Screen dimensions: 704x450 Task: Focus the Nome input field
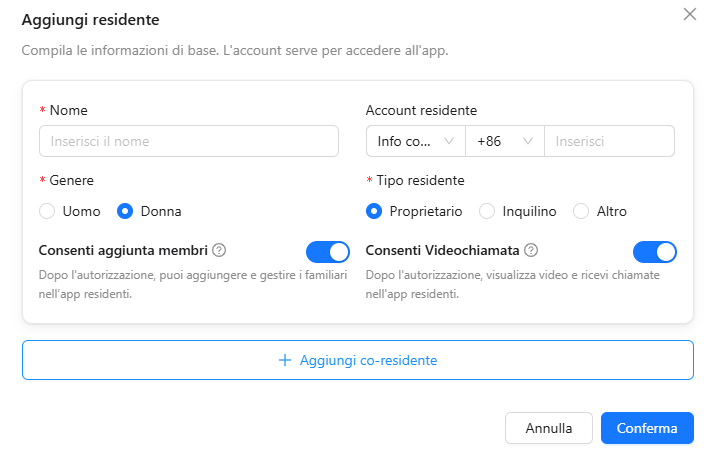click(x=189, y=141)
